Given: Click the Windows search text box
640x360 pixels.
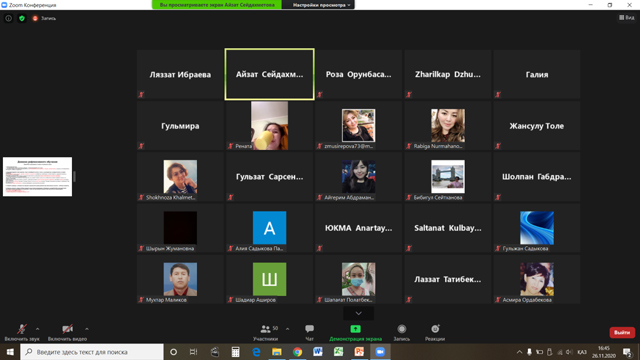Looking at the screenshot, I should [x=92, y=352].
